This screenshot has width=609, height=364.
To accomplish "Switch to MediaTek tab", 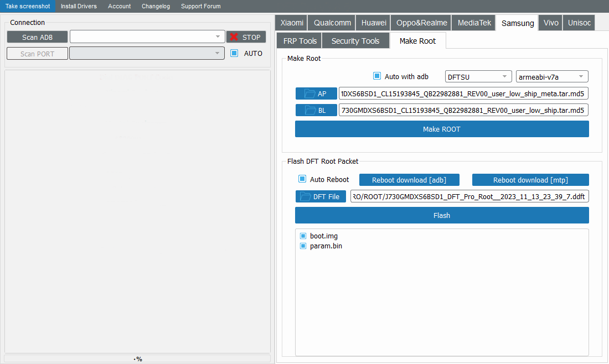I will click(x=474, y=23).
